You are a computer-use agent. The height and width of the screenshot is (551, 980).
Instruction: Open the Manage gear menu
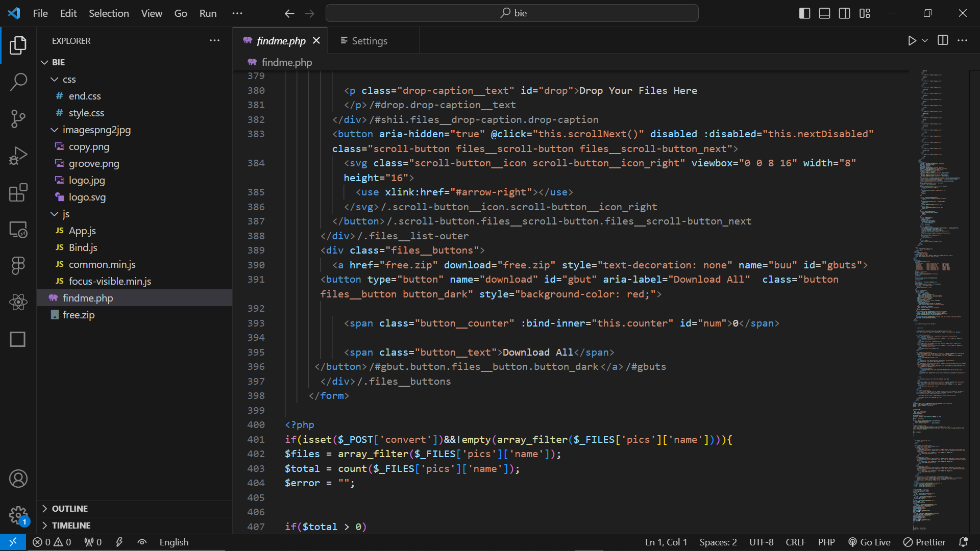coord(18,515)
